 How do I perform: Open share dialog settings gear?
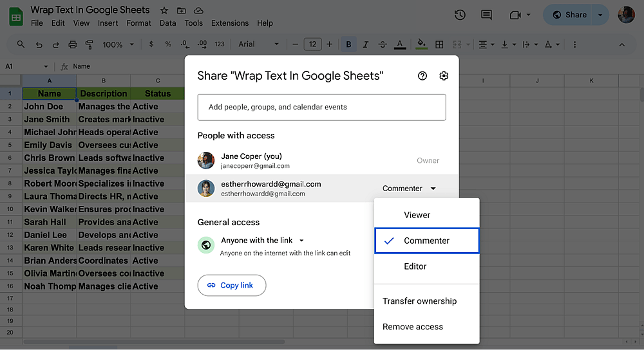[x=444, y=76]
